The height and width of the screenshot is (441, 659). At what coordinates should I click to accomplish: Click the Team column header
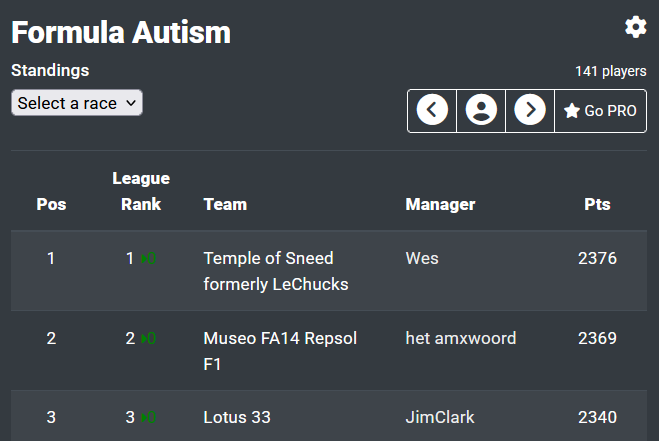[225, 204]
